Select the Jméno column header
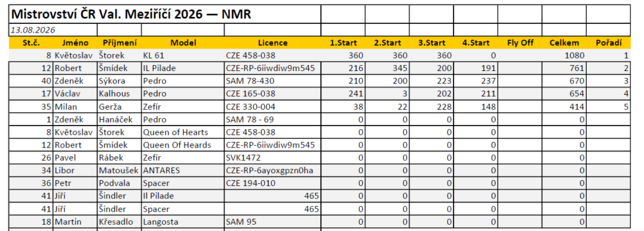The width and height of the screenshot is (644, 231). click(75, 43)
